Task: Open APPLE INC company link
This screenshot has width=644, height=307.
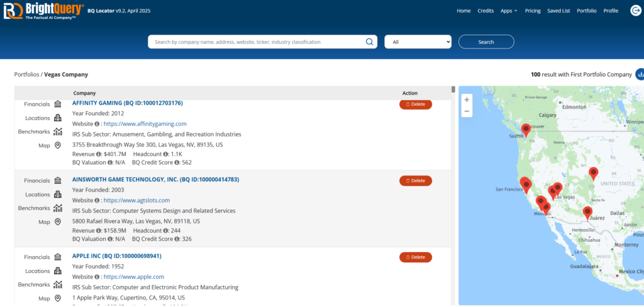Action: coord(116,256)
